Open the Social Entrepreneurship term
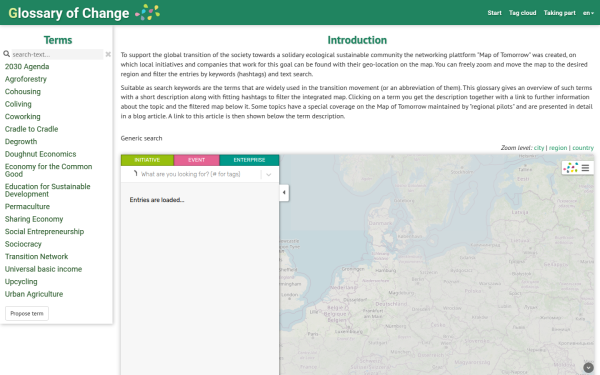 tap(44, 232)
